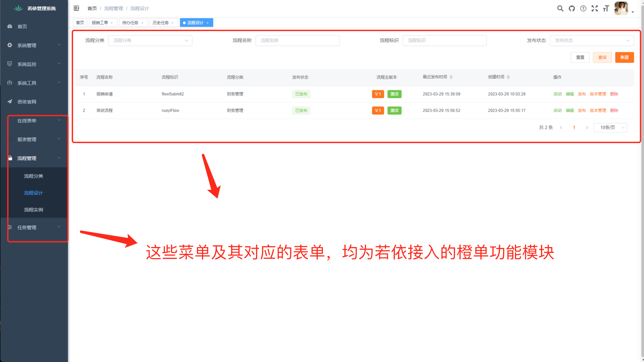Image resolution: width=644 pixels, height=362 pixels.
Task: Select 流程实例 in the sidebar
Action: [33, 210]
